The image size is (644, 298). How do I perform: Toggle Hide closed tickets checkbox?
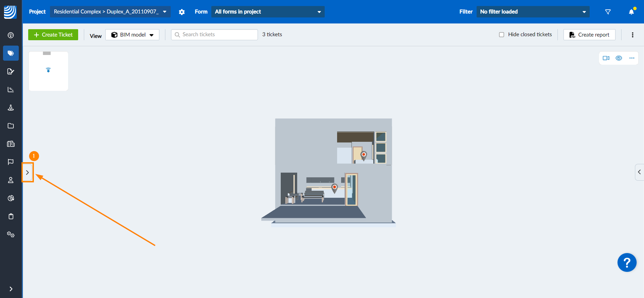tap(501, 35)
